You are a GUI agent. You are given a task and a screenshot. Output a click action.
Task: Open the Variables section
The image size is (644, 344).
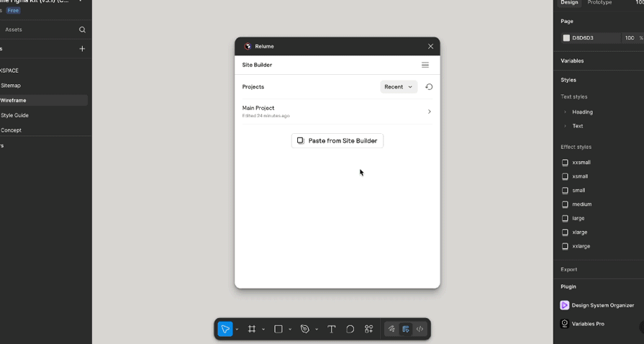pos(572,61)
